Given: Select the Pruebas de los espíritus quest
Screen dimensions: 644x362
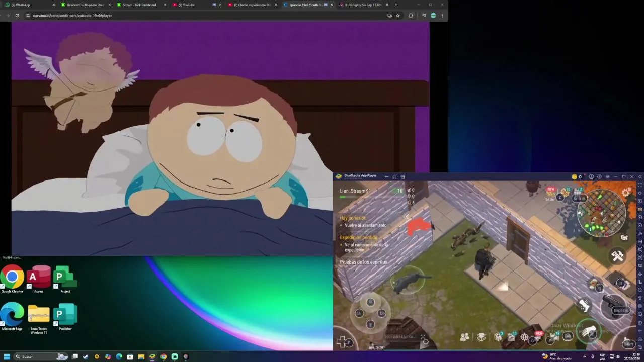Looking at the screenshot, I should (363, 262).
